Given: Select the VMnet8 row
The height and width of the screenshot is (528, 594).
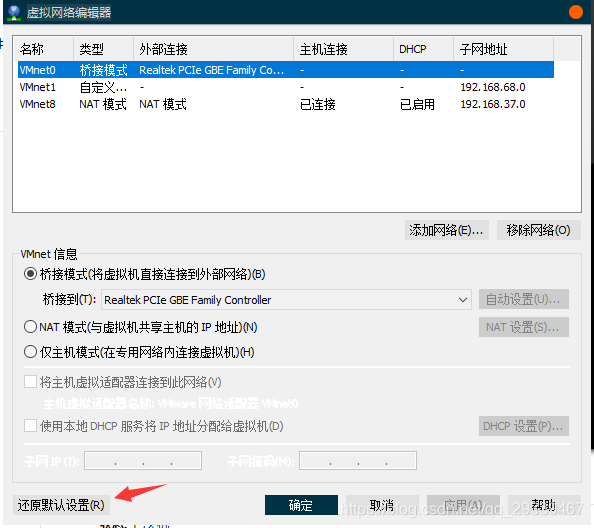Looking at the screenshot, I should tap(286, 104).
